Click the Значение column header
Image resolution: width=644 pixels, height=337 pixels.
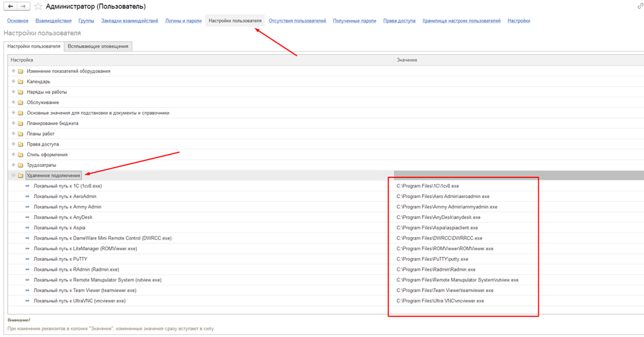tap(407, 60)
